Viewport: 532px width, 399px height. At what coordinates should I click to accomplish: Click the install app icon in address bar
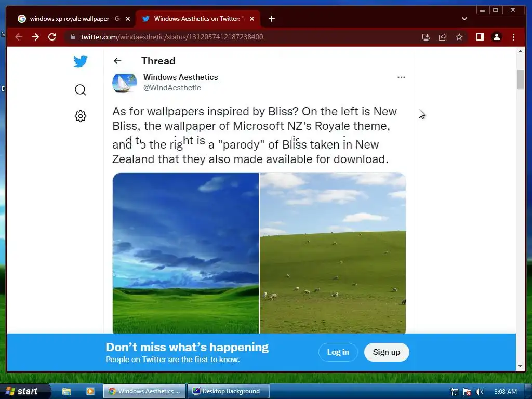[x=426, y=37]
